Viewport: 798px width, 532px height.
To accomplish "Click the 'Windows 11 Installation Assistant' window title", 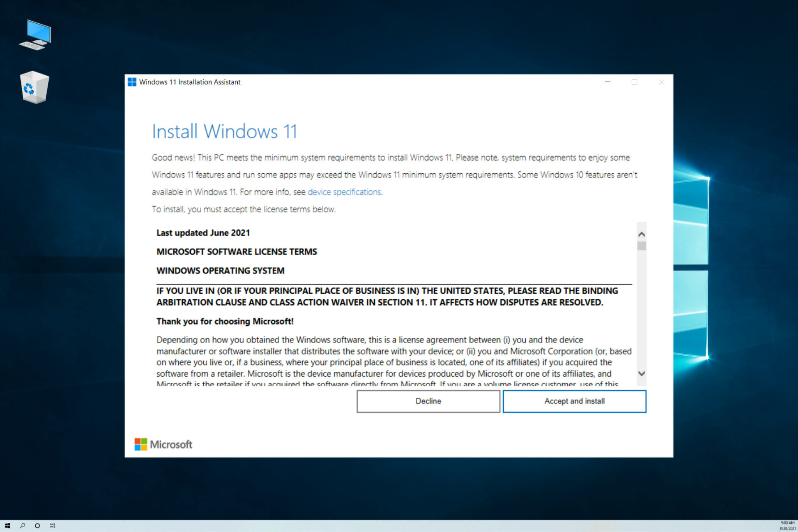I will coord(190,82).
